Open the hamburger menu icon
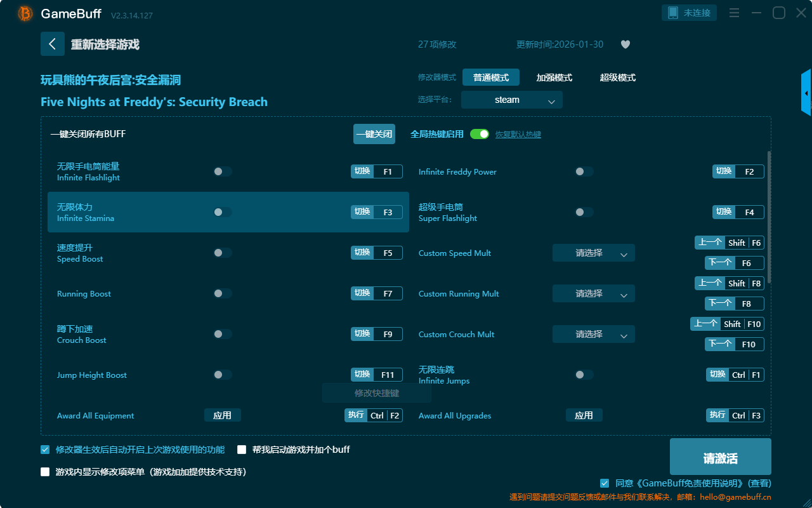This screenshot has width=812, height=508. pos(734,13)
